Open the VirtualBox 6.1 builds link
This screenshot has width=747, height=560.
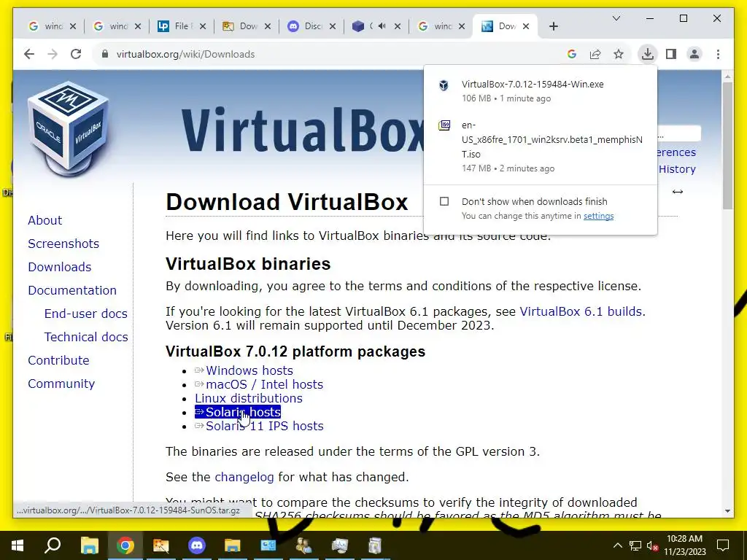581,311
